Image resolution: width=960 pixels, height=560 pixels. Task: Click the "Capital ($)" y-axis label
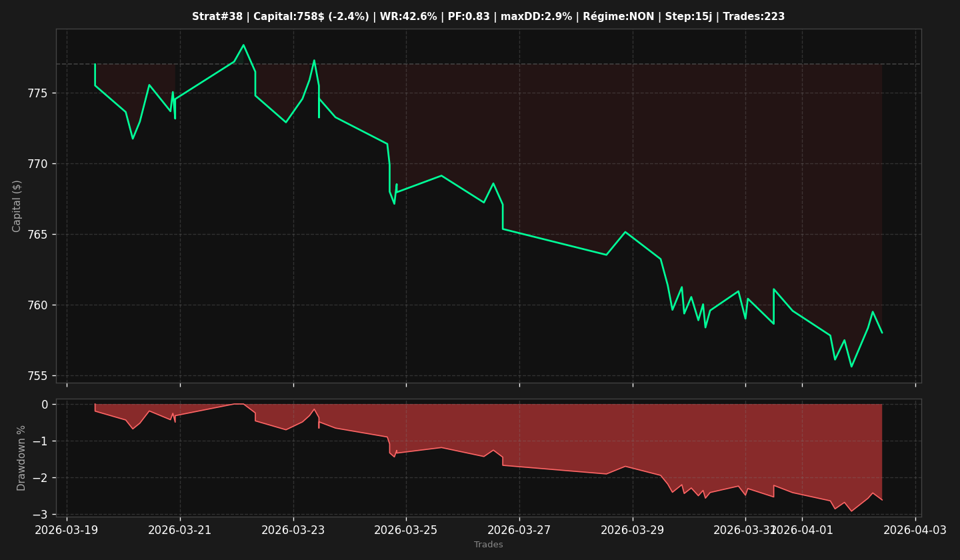tap(17, 206)
